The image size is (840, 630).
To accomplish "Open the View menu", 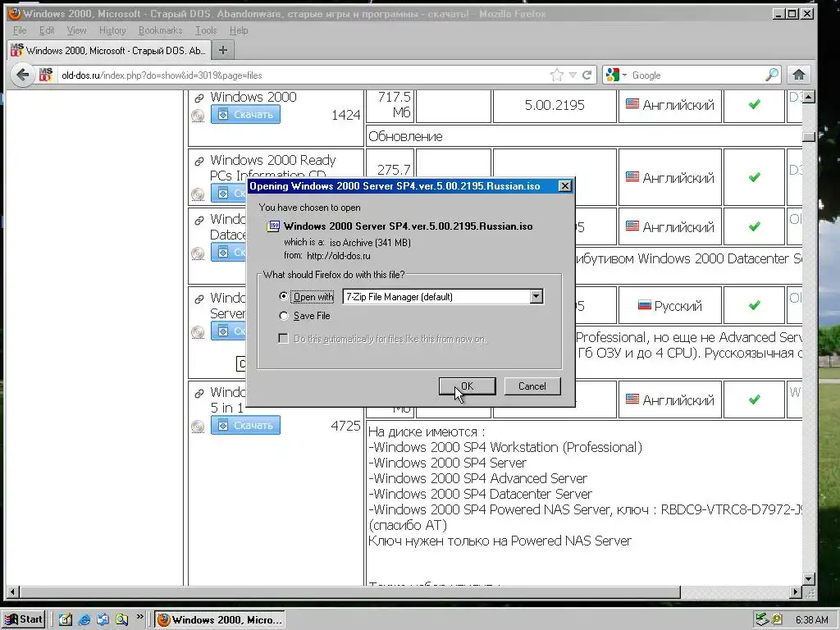I will 76,30.
